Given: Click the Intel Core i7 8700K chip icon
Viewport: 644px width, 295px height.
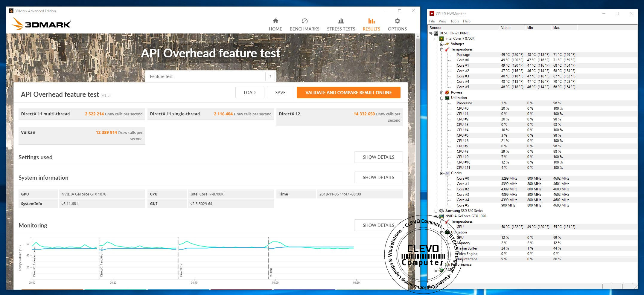Looking at the screenshot, I should tap(441, 39).
